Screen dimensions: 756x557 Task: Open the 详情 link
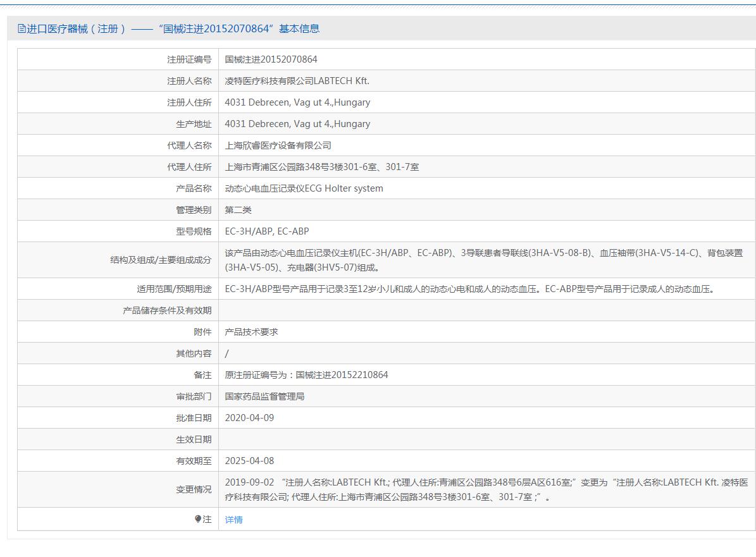[x=233, y=520]
